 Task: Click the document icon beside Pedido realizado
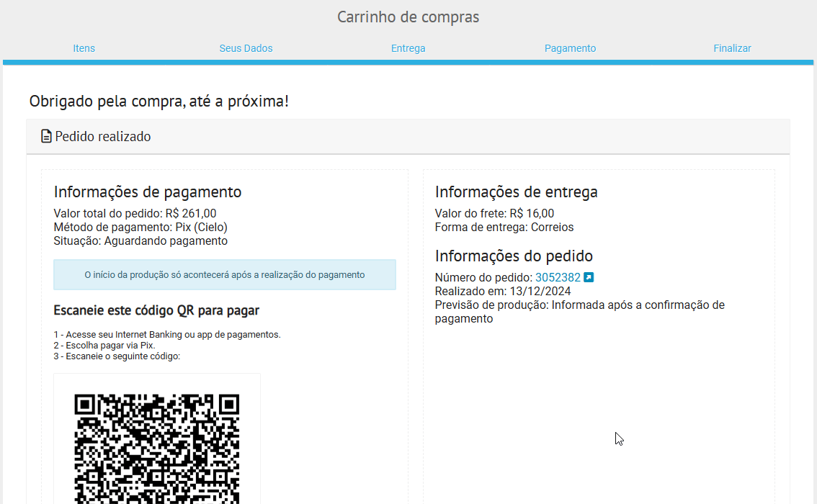click(x=46, y=136)
